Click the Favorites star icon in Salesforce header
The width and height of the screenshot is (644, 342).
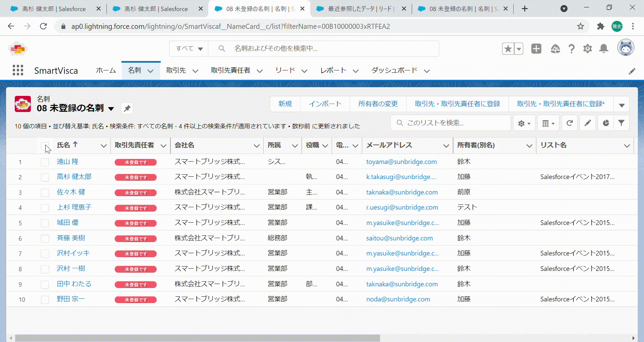(508, 49)
